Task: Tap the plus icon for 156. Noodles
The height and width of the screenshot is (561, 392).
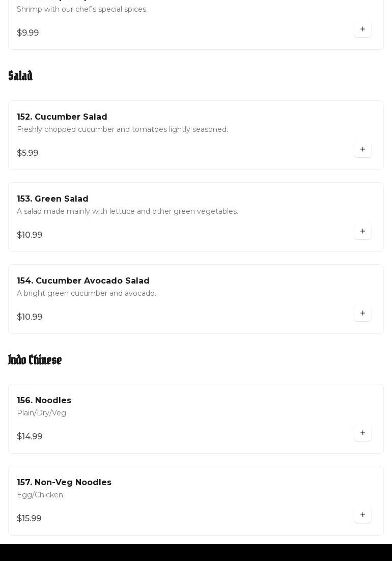Action: (362, 433)
